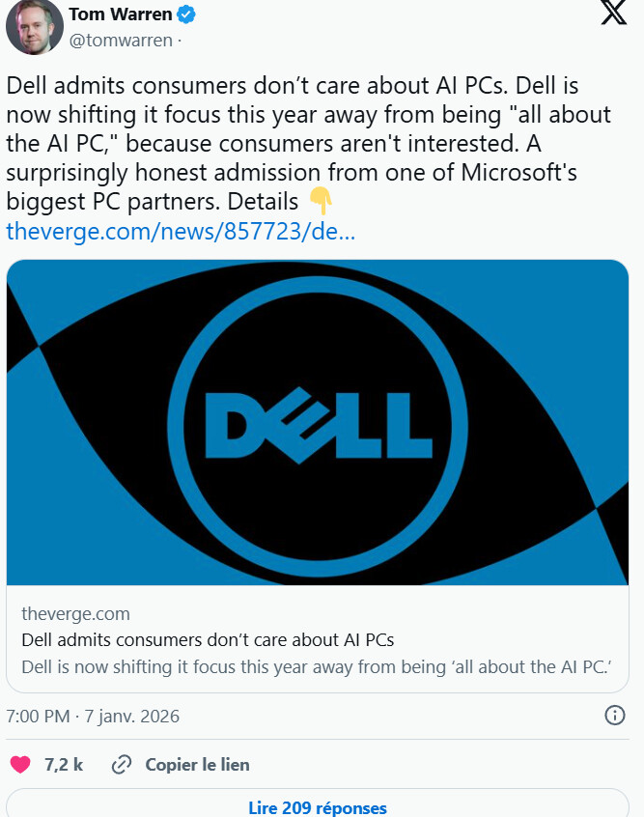Viewport: 644px width, 817px height.
Task: Open the card headline 'Dell admits consumers don't care'
Action: 208,640
